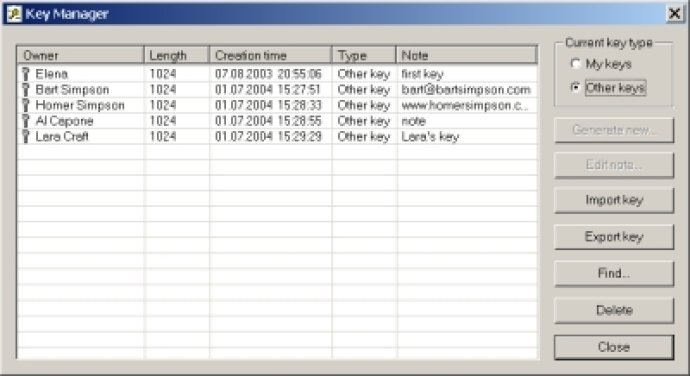The image size is (690, 376).
Task: Click Other key type in Homer Simpson row
Action: click(364, 105)
